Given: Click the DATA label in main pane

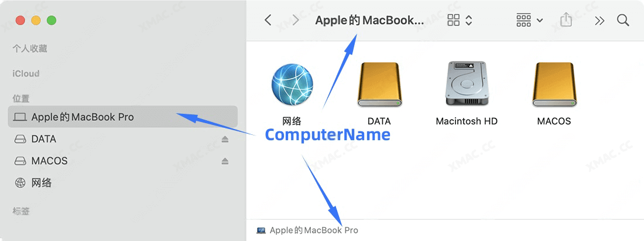Looking at the screenshot, I should coord(379,121).
